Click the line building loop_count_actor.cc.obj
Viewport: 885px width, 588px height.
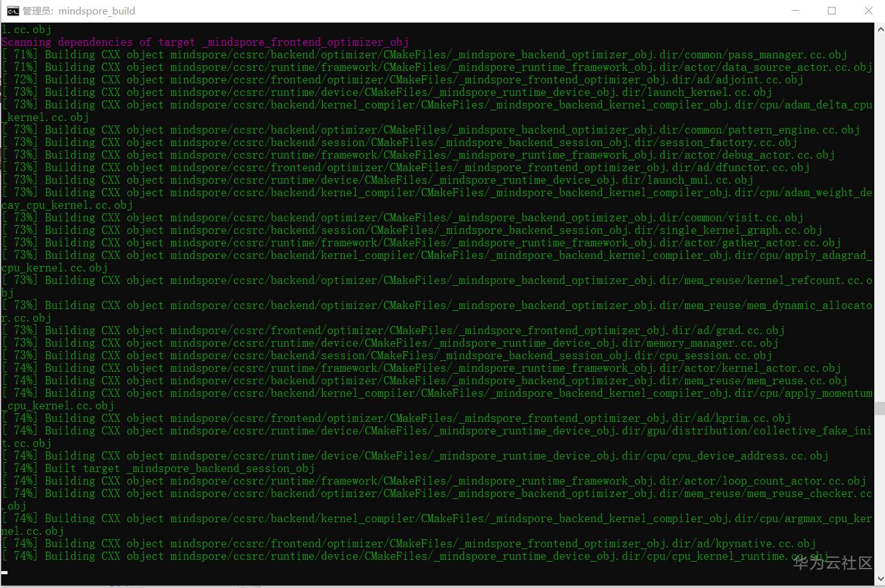(x=434, y=481)
